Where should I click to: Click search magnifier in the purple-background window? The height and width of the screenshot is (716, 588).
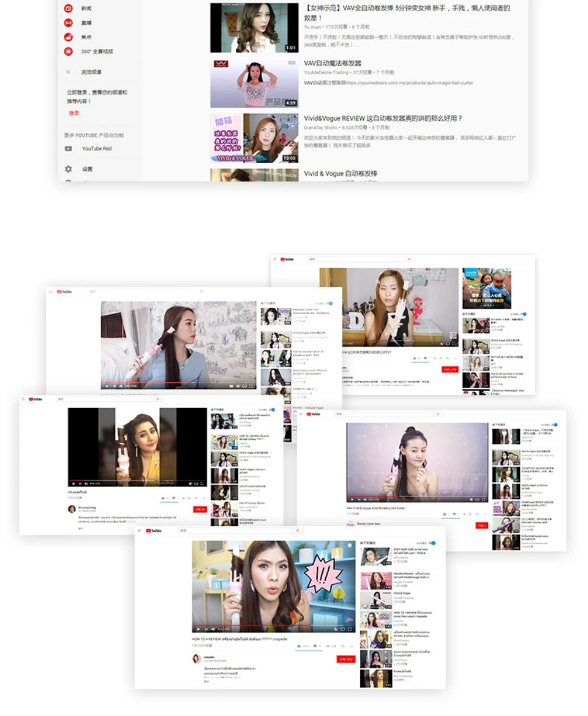click(x=438, y=414)
